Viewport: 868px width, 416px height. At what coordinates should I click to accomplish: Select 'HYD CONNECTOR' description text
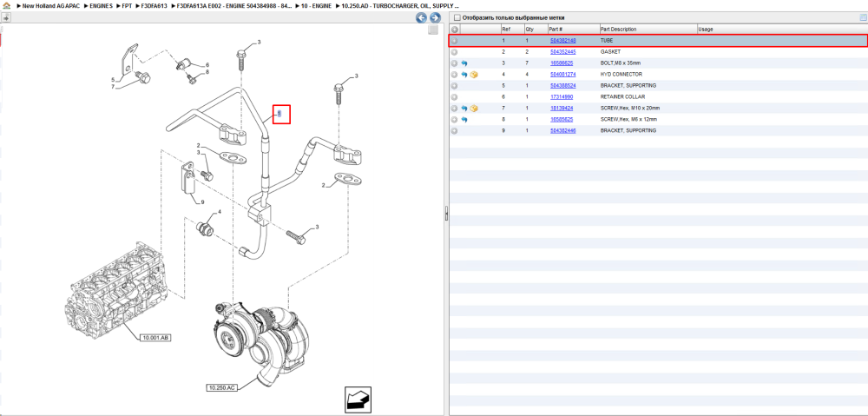pos(621,74)
